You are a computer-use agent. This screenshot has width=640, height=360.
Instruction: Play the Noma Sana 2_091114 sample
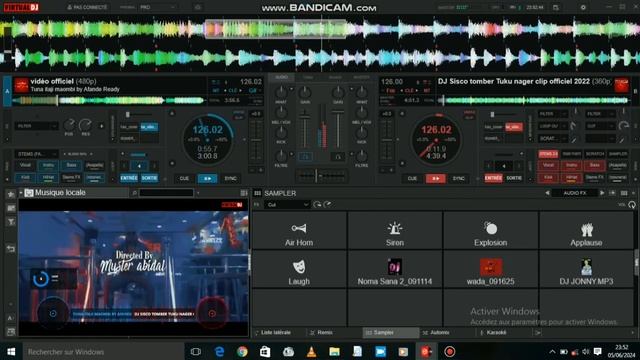pyautogui.click(x=395, y=269)
